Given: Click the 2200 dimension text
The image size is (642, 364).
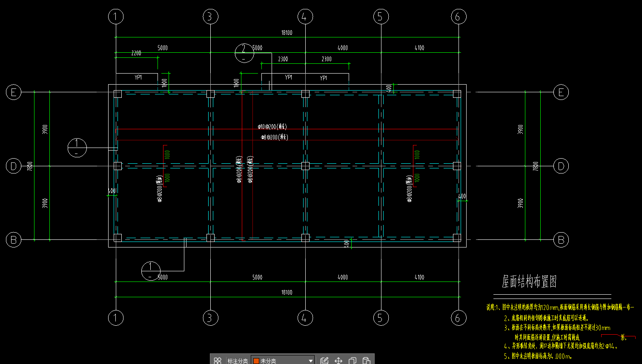Looking at the screenshot, I should coord(136,53).
